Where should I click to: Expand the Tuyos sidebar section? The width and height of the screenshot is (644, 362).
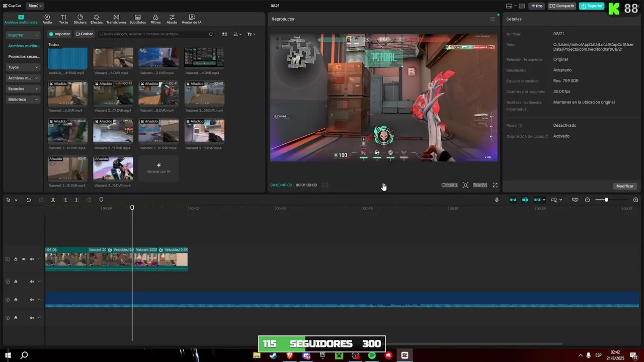(x=23, y=67)
